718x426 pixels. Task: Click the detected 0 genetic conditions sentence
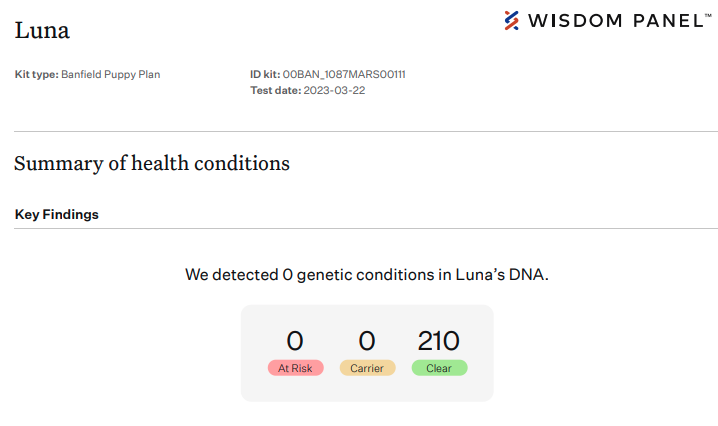pyautogui.click(x=367, y=275)
